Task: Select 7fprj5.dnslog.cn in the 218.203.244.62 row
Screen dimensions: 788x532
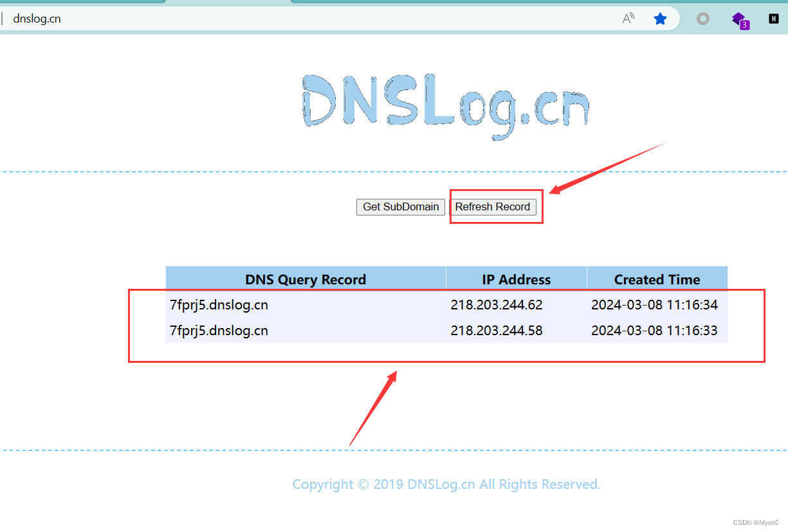Action: click(x=219, y=305)
